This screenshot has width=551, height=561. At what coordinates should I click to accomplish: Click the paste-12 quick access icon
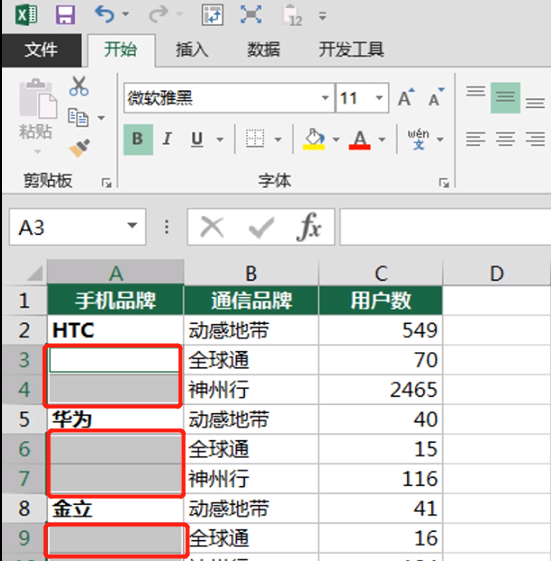pyautogui.click(x=292, y=16)
